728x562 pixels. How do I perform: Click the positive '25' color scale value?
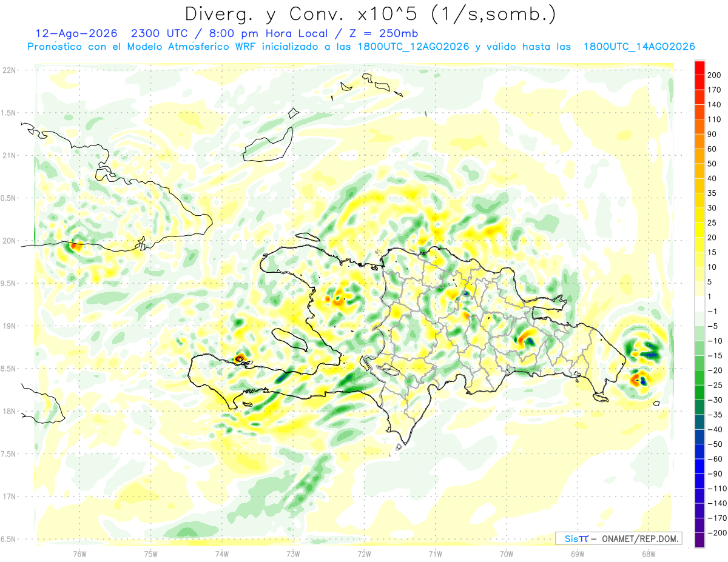[x=712, y=223]
